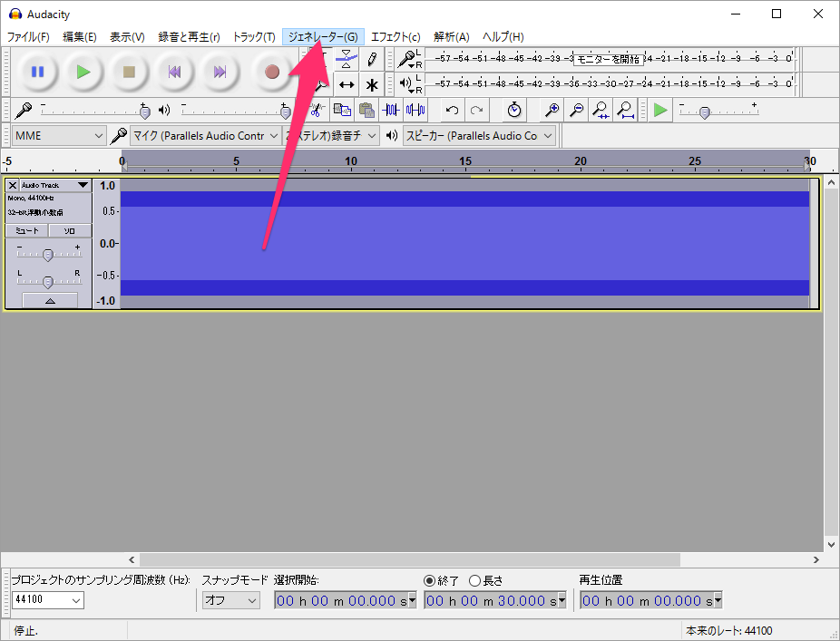This screenshot has height=641, width=840.
Task: Click the Undo arrow icon
Action: coord(452,111)
